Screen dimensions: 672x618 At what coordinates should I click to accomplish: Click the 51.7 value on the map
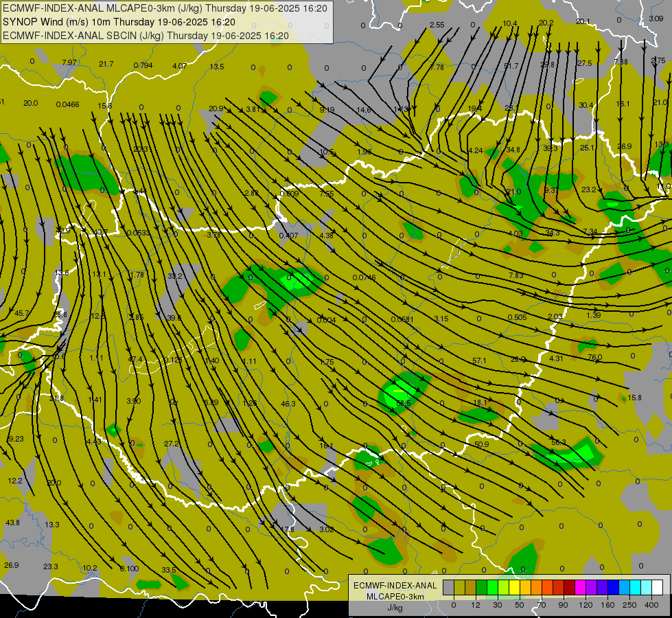pyautogui.click(x=511, y=66)
